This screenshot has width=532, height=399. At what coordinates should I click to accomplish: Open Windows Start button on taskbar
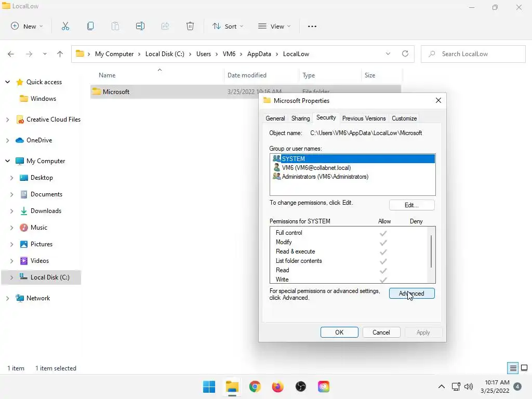pyautogui.click(x=209, y=387)
